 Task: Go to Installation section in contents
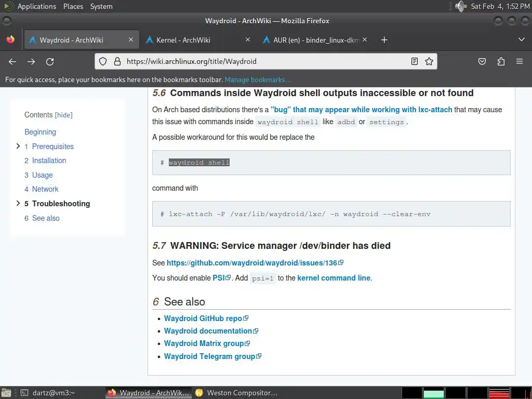click(x=45, y=161)
